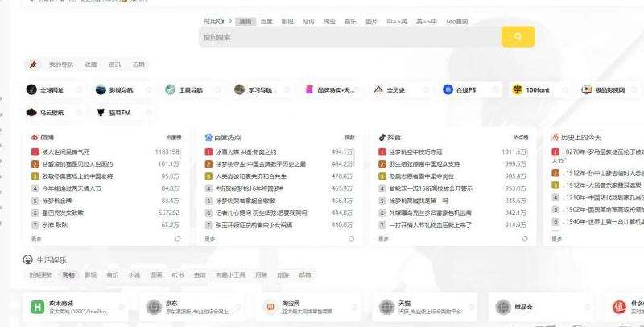Viewport: 644px width, 327px height.
Task: Focus the search input field
Action: [x=350, y=37]
